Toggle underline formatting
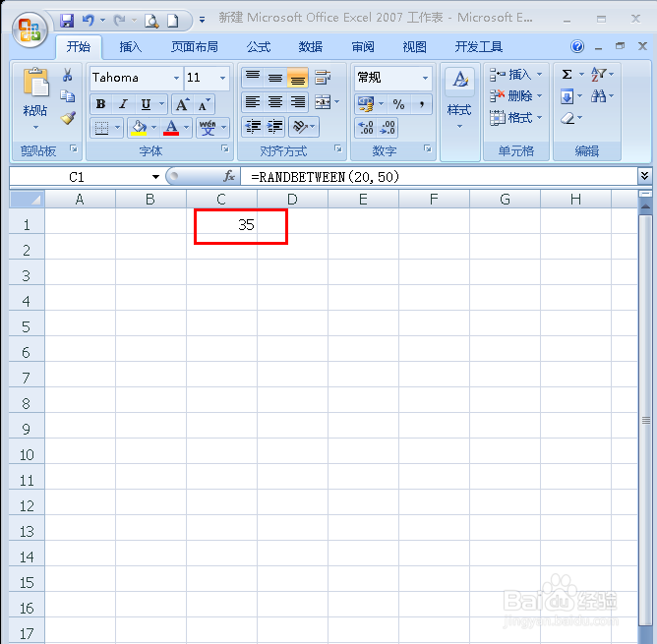This screenshot has height=644, width=657. (146, 104)
